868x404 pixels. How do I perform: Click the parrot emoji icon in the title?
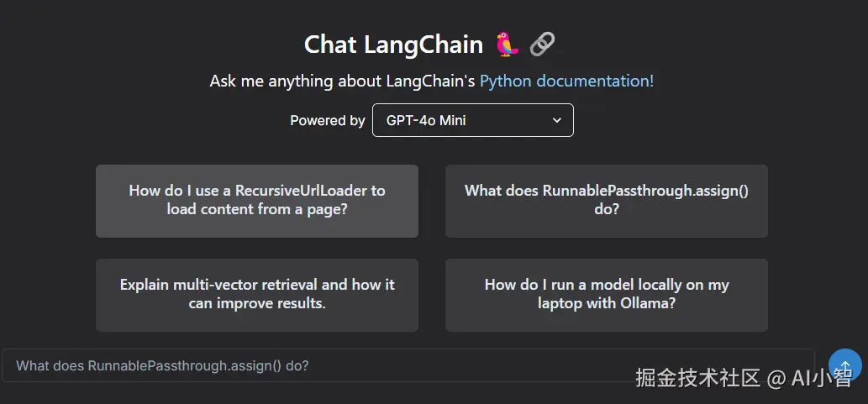coord(507,45)
